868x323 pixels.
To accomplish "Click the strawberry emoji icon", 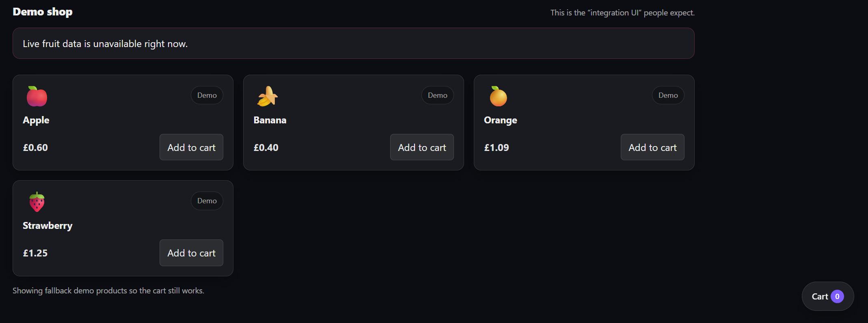I will 37,202.
